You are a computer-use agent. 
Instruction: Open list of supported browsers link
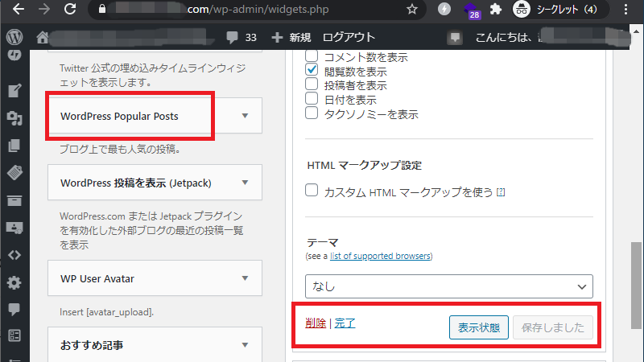(x=380, y=256)
